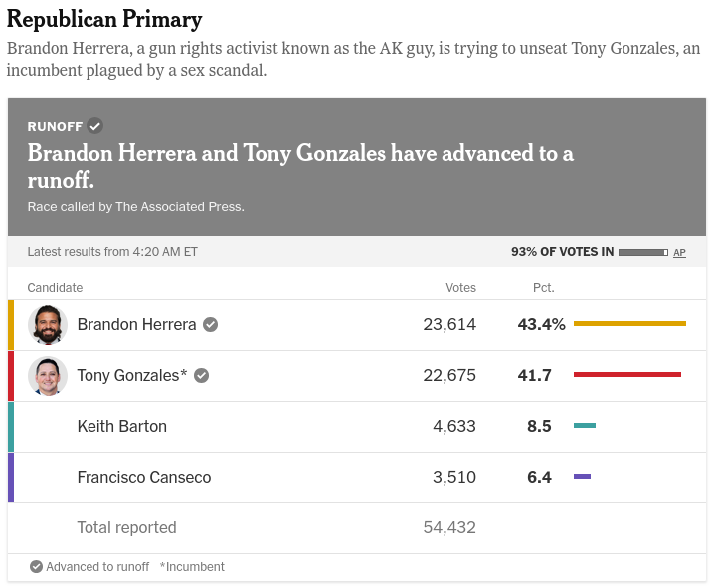Click the runoff checkmark badge in header
Viewport: 712px width, 588px height.
pos(95,126)
